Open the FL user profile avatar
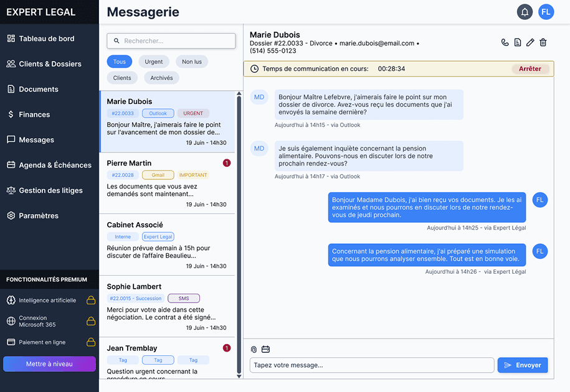Image resolution: width=570 pixels, height=392 pixels. [x=546, y=12]
